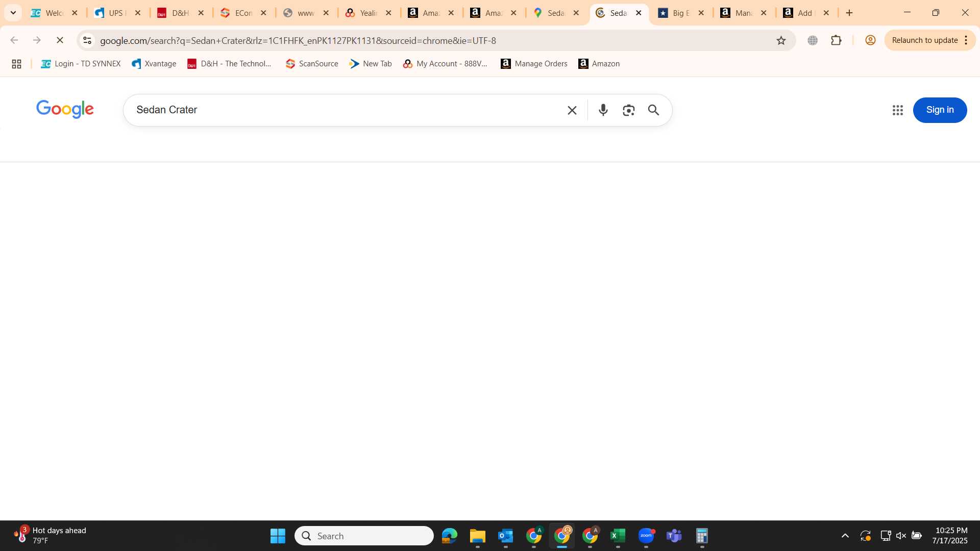
Task: Bookmark this page with star icon
Action: point(781,40)
